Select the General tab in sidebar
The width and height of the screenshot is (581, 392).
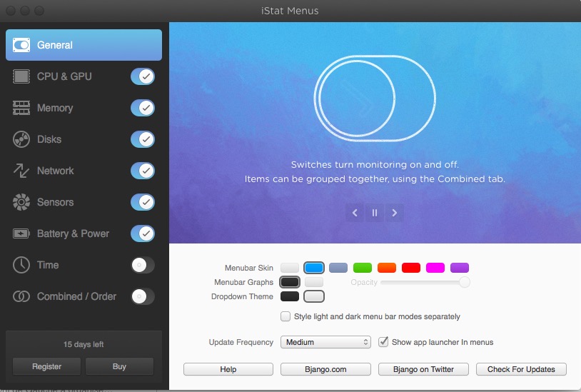[84, 45]
